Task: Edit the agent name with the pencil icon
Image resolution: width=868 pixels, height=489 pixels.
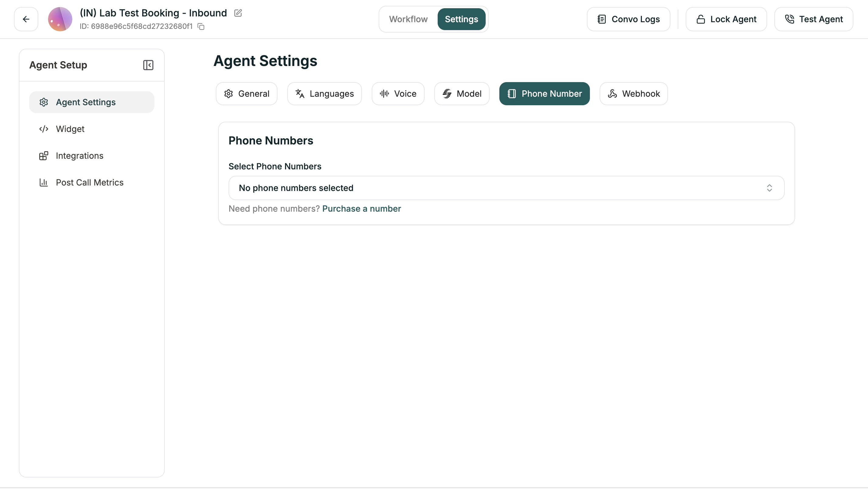Action: (238, 13)
